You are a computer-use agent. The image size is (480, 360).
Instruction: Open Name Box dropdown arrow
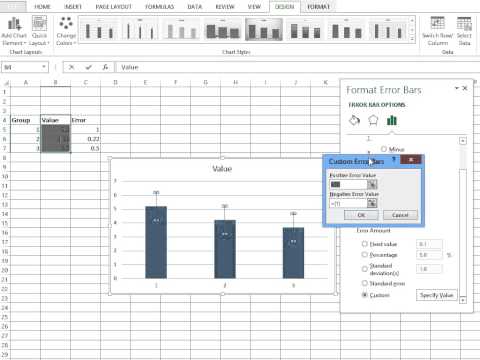[44, 67]
